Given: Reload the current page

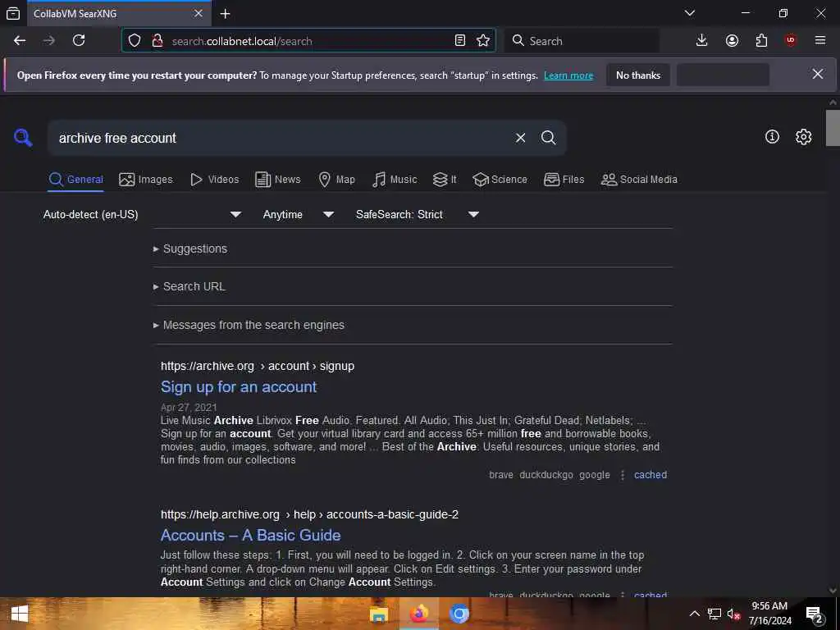Looking at the screenshot, I should (x=79, y=41).
